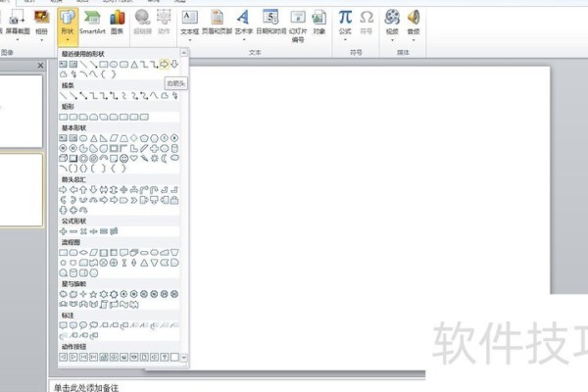Choose Scribble tool in 线条 section
The height and width of the screenshot is (392, 588).
click(x=174, y=96)
